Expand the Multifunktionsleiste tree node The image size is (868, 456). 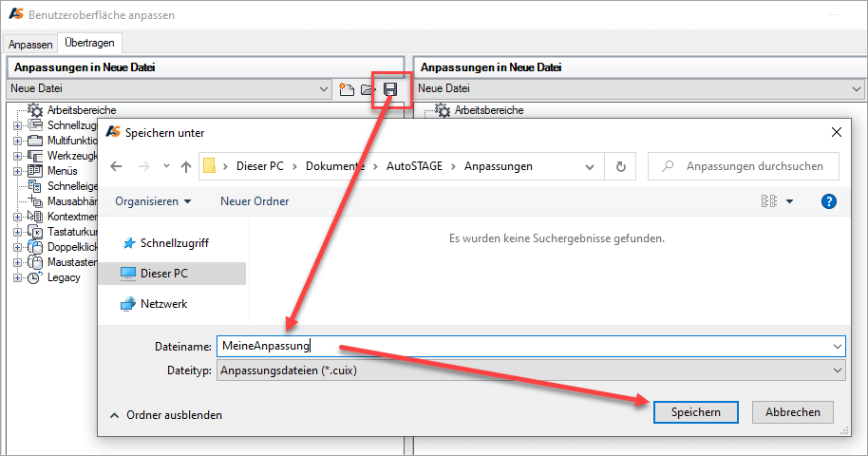click(18, 141)
